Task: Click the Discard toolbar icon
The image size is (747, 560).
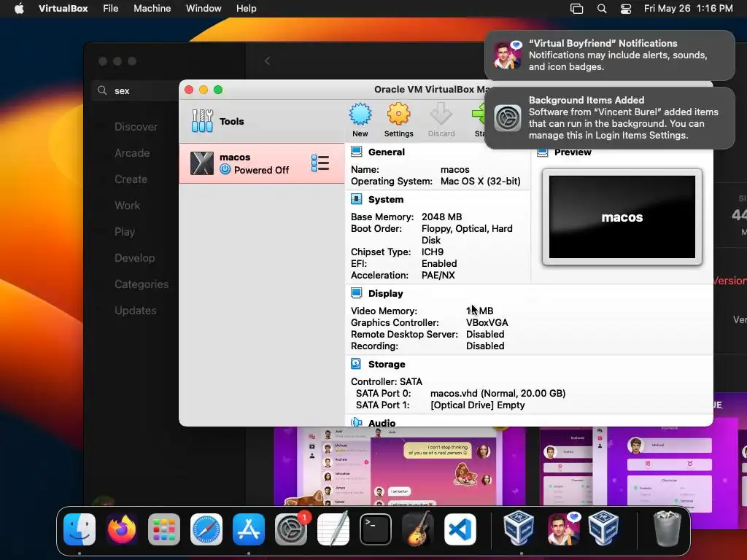Action: [441, 114]
